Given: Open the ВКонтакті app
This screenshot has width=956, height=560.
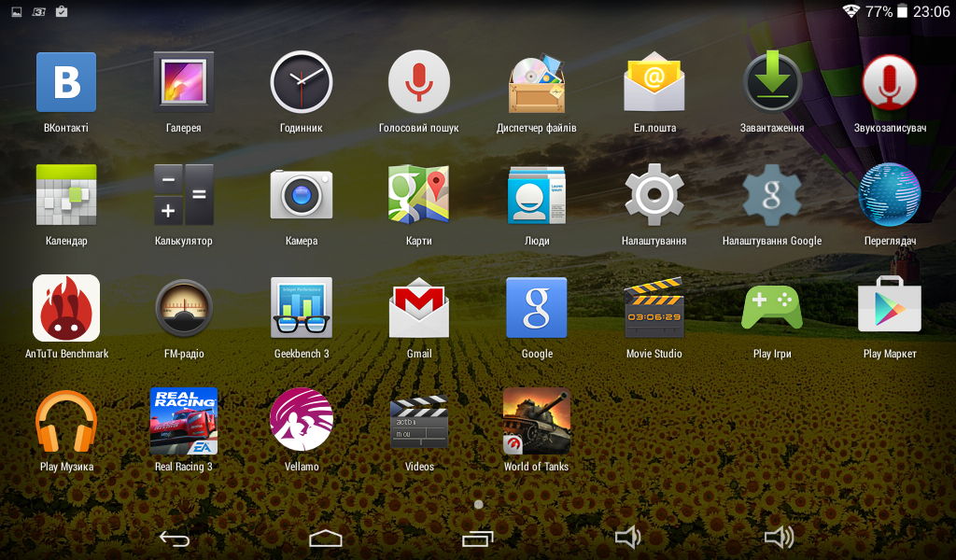Looking at the screenshot, I should coord(66,82).
